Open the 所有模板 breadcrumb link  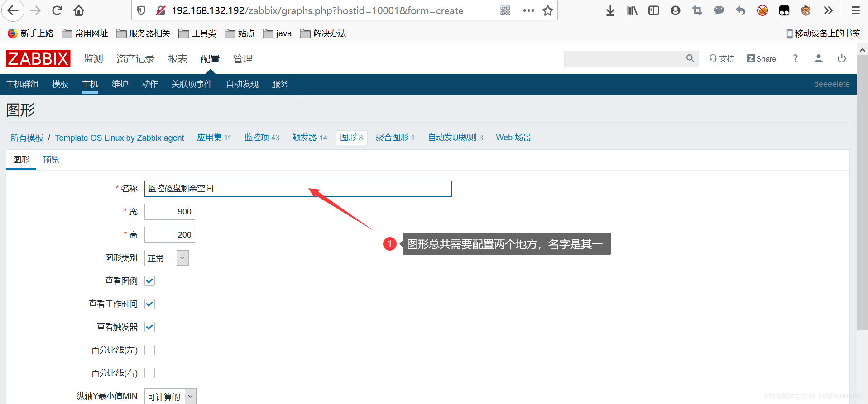click(x=27, y=138)
